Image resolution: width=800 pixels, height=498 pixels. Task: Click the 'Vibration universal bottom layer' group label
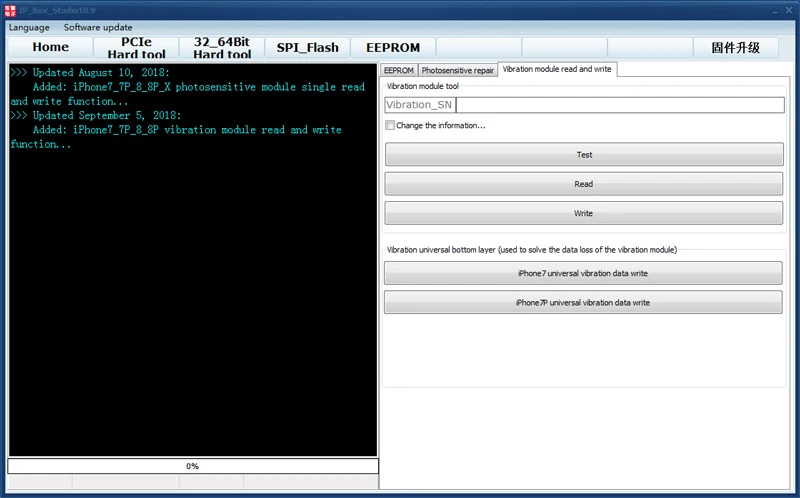(532, 250)
